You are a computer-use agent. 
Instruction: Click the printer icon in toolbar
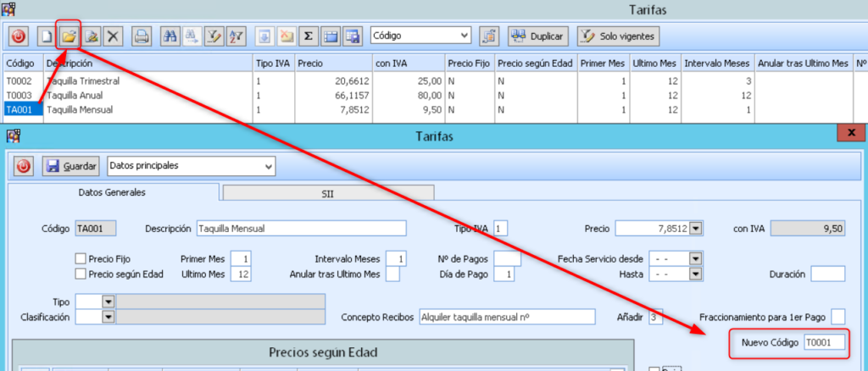tap(142, 36)
